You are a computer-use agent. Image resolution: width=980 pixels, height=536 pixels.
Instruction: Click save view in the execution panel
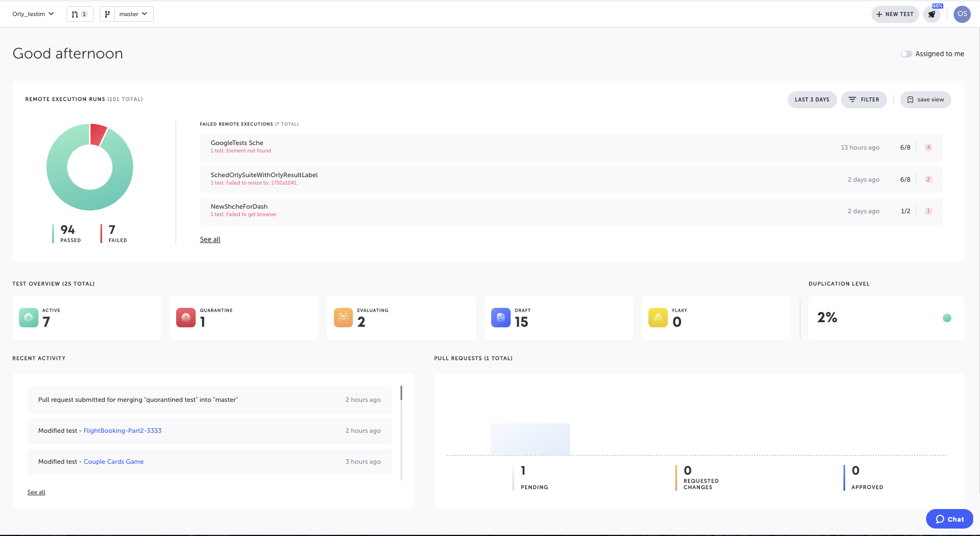[x=925, y=99]
